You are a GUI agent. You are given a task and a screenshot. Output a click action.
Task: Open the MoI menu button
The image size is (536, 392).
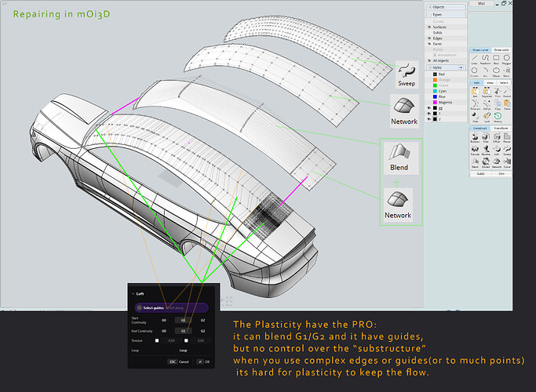point(481,3)
